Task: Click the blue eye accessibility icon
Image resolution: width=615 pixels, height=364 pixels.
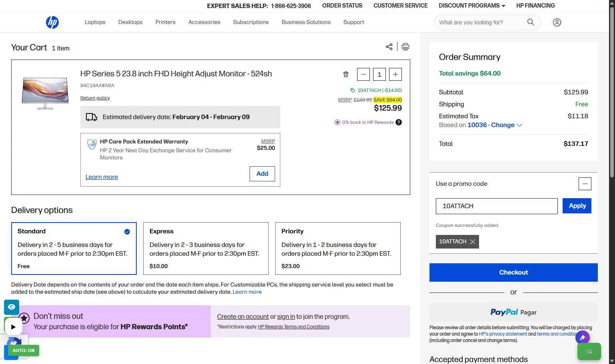Action: [12, 307]
